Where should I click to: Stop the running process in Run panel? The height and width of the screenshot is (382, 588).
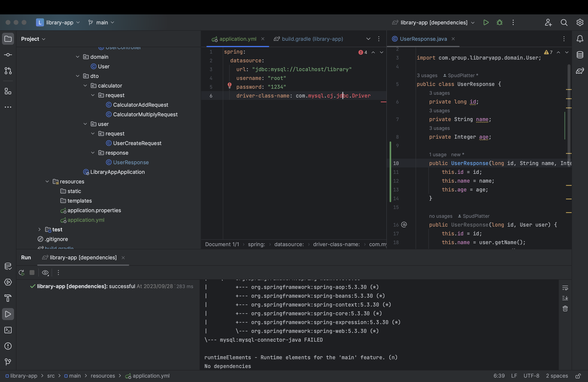pyautogui.click(x=32, y=273)
